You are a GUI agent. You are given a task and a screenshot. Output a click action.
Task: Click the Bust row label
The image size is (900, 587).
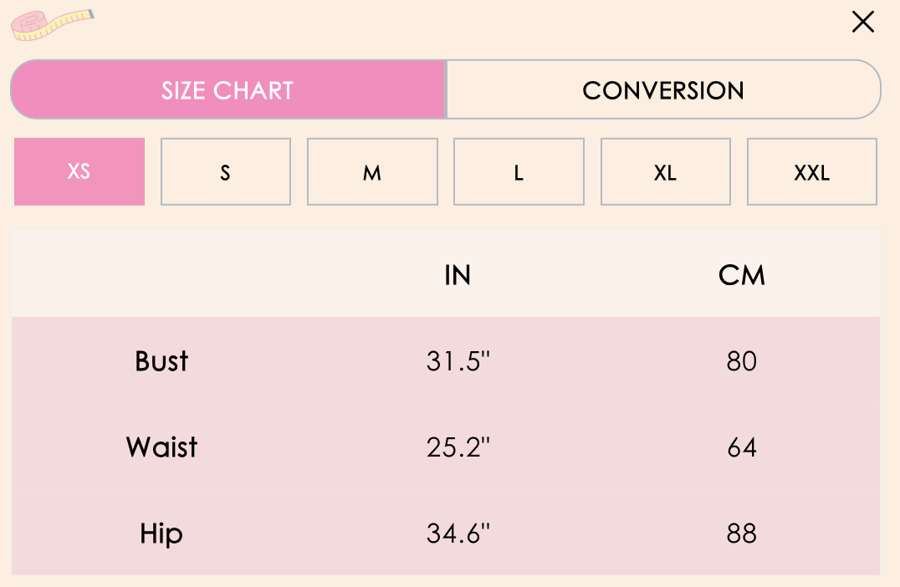tap(161, 361)
